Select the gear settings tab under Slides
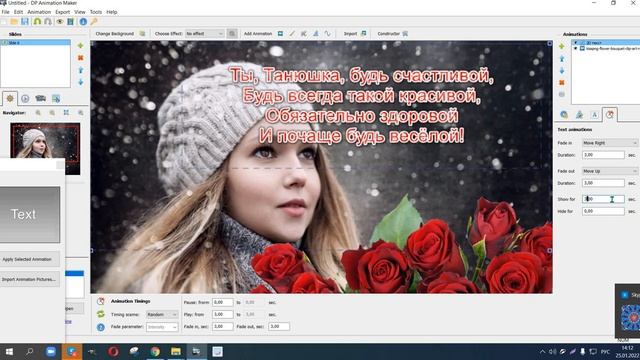640x360 pixels. click(10, 98)
